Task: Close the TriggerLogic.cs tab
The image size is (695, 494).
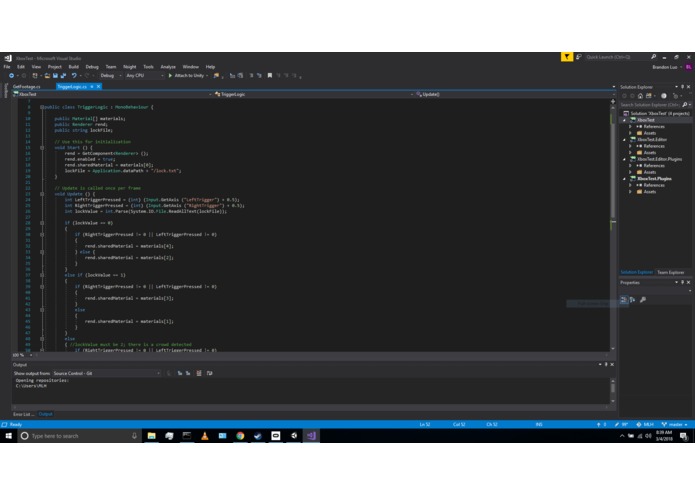Action: pyautogui.click(x=98, y=86)
